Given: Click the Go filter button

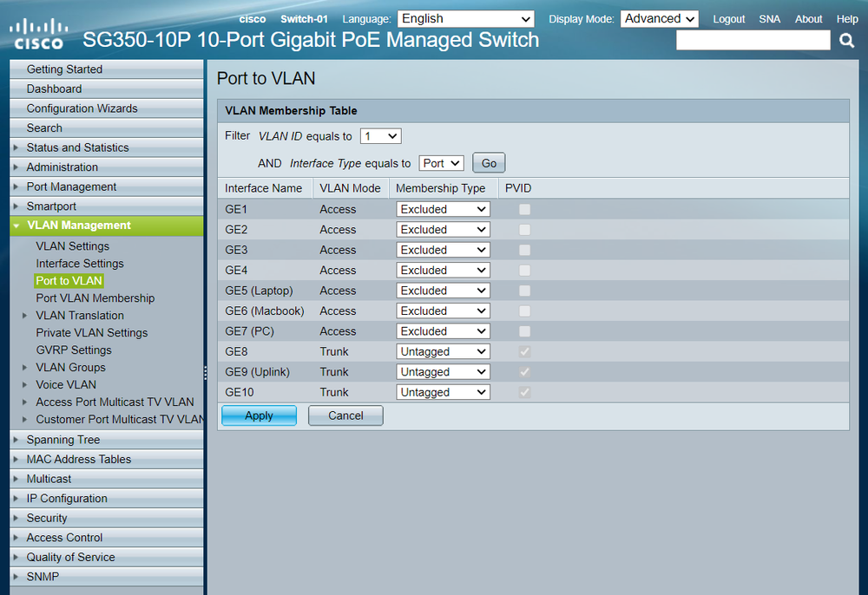Looking at the screenshot, I should (x=489, y=163).
